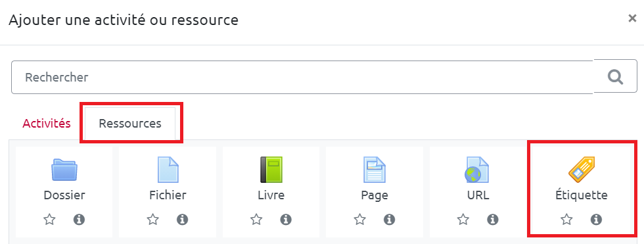
Task: Select the Dossier folder icon
Action: (64, 170)
